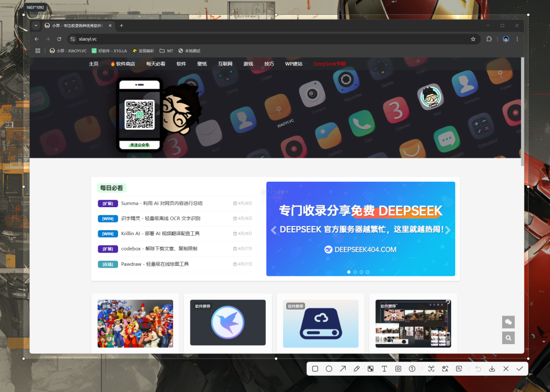Viewport: 550px width, 392px height.
Task: Open the MT bookmarks folder
Action: coord(166,51)
